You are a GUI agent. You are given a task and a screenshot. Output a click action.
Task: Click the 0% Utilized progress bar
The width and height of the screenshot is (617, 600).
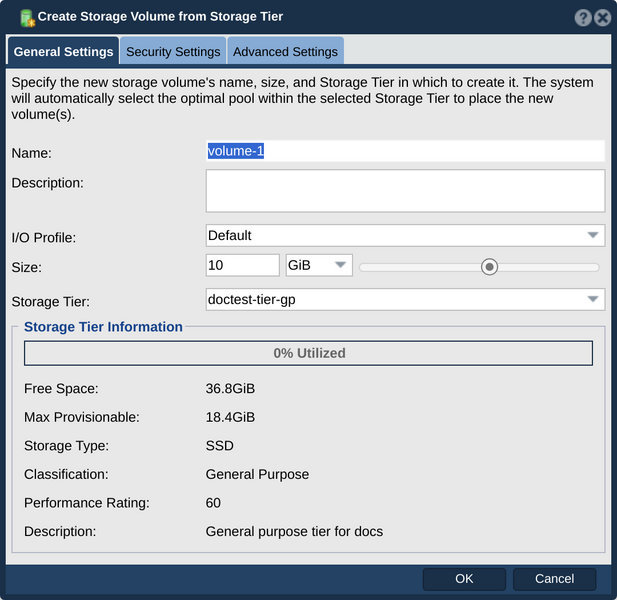point(308,353)
